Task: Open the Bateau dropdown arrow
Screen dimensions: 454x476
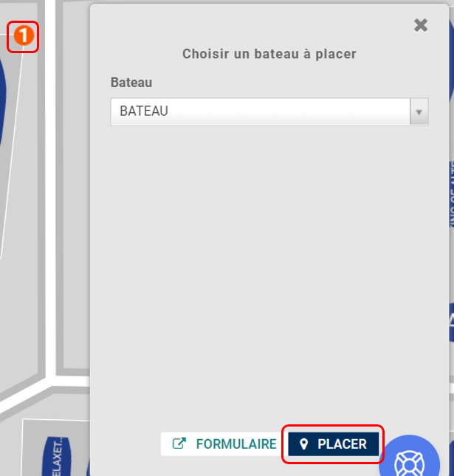Action: (419, 111)
